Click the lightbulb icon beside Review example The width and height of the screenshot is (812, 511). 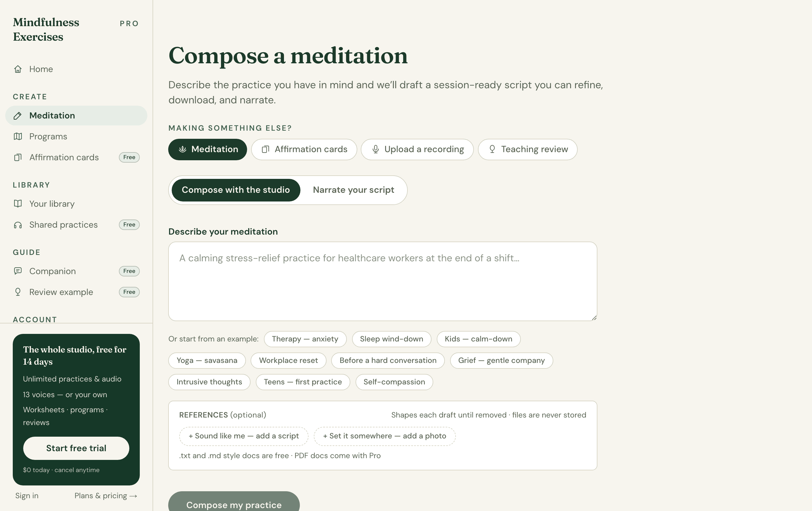[x=18, y=292]
